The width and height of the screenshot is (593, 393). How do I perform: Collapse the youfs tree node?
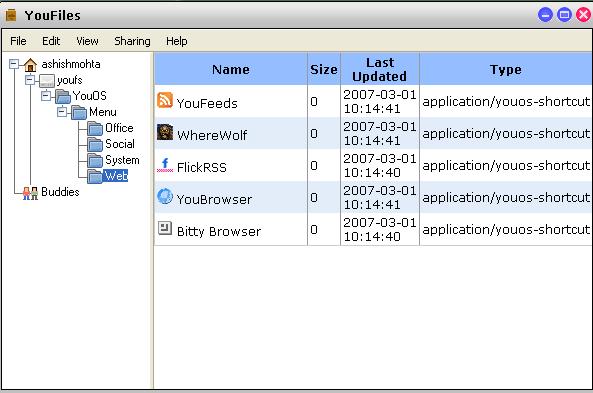[30, 80]
